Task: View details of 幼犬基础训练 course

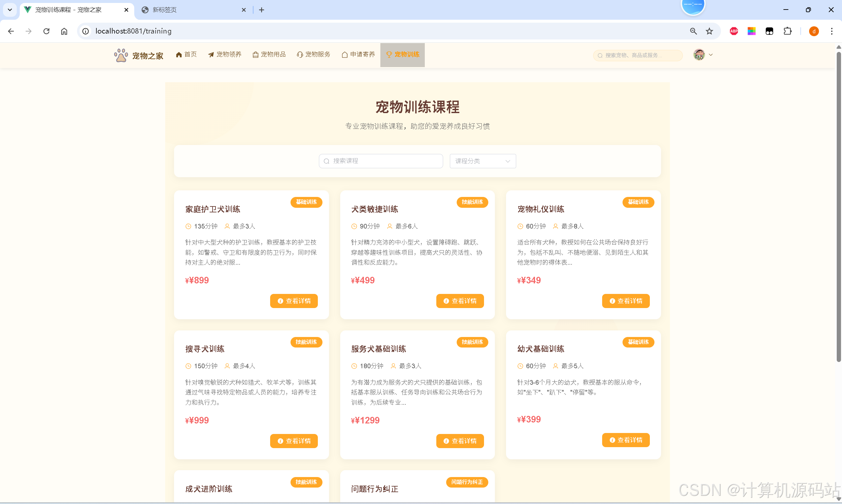Action: (625, 440)
